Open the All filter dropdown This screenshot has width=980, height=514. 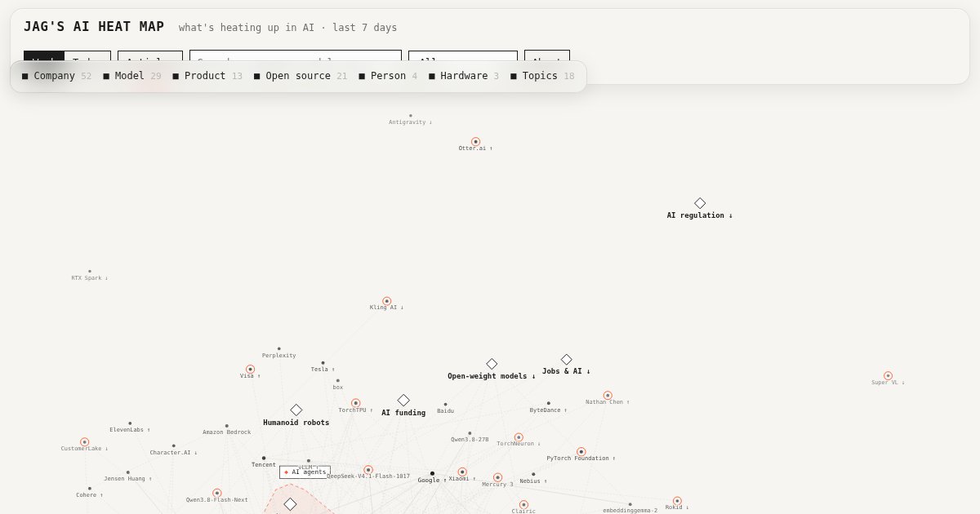(463, 55)
